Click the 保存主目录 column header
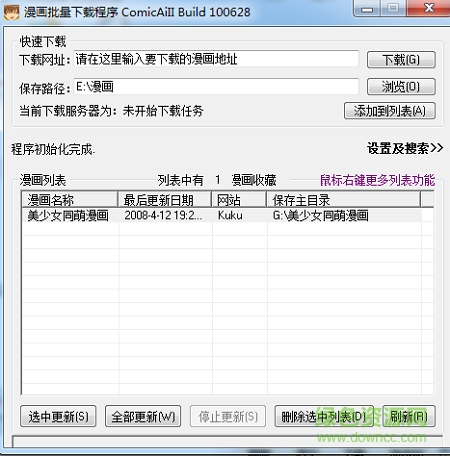450x456 pixels. click(344, 200)
